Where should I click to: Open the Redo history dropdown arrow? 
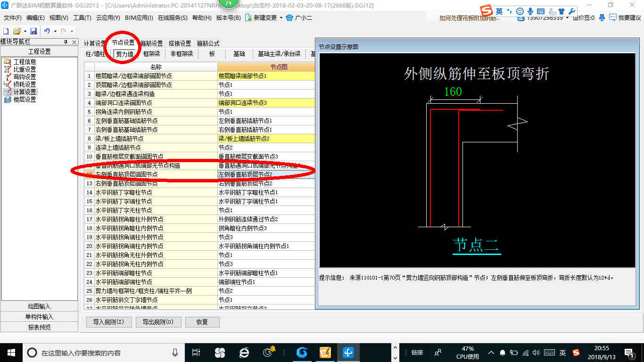[72, 31]
